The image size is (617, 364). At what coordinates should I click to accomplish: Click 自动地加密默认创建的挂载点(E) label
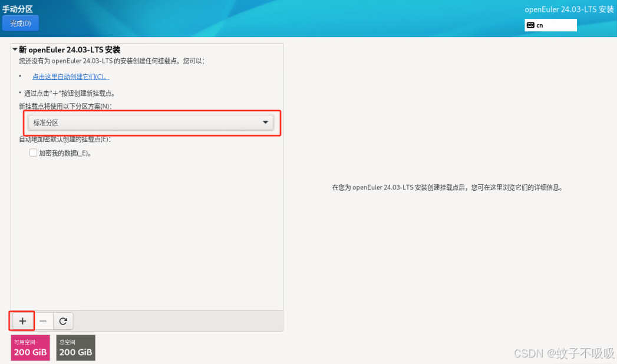(65, 139)
